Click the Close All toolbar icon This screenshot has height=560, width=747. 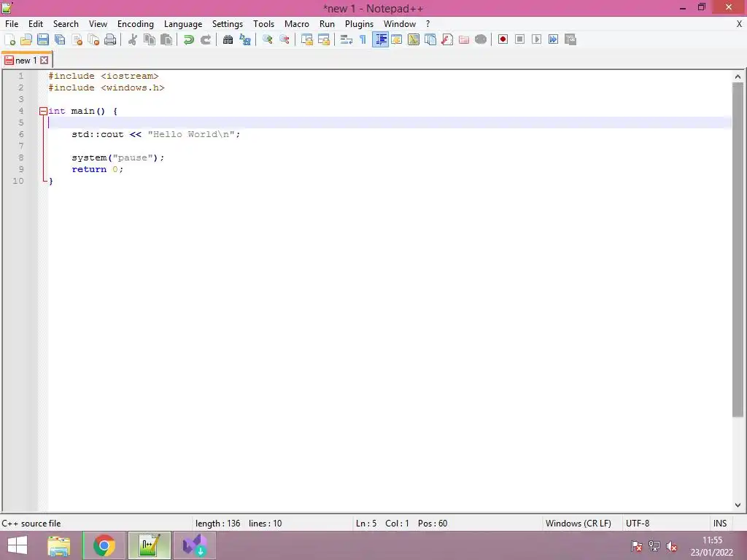[x=93, y=39]
